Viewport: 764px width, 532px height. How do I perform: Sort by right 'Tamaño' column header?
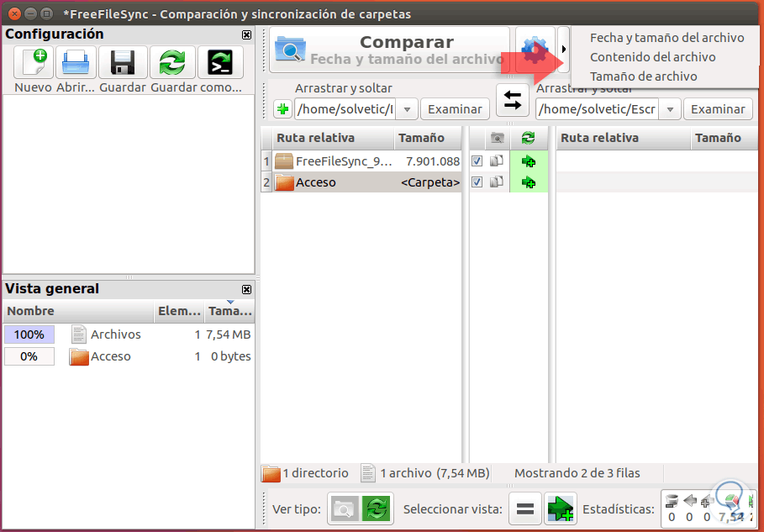[x=725, y=139]
